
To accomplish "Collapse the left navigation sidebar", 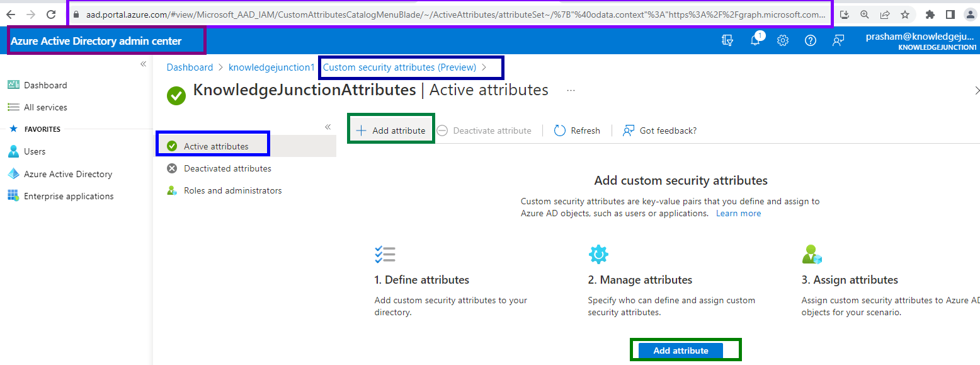I will click(143, 64).
